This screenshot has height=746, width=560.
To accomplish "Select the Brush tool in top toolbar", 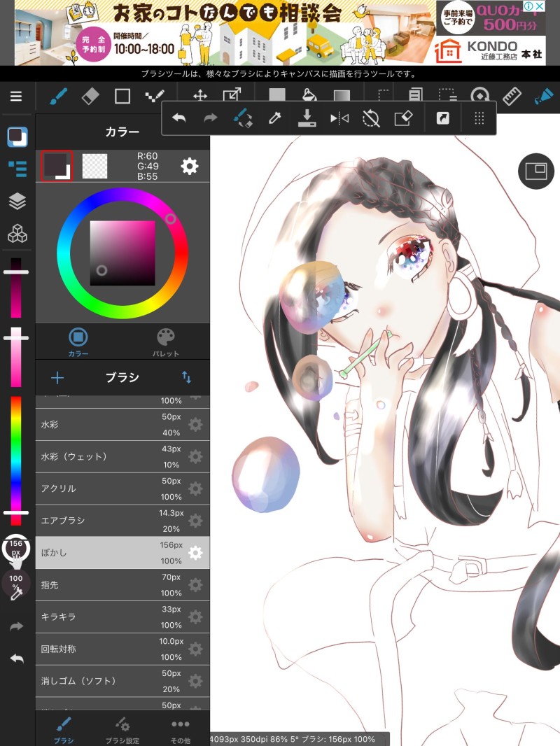I will tap(59, 97).
